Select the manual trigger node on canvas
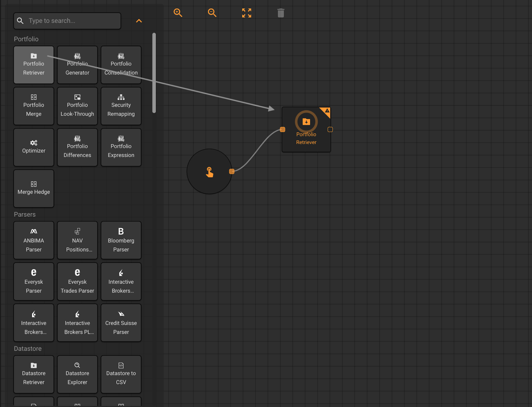 coord(209,171)
